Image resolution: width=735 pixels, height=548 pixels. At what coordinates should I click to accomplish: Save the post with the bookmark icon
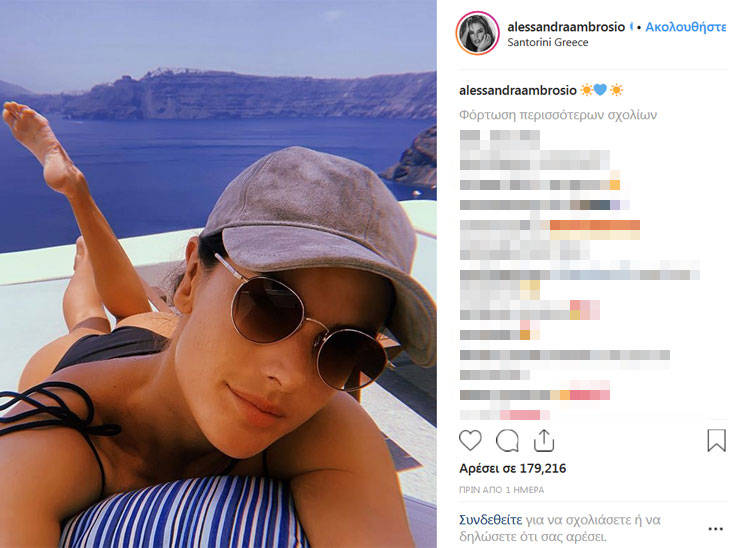point(716,440)
